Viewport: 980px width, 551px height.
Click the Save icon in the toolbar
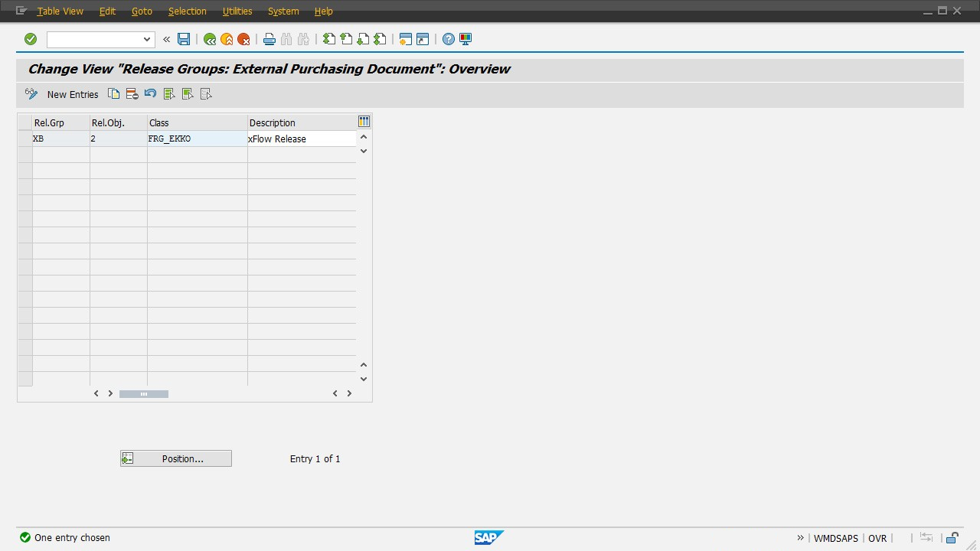point(184,39)
